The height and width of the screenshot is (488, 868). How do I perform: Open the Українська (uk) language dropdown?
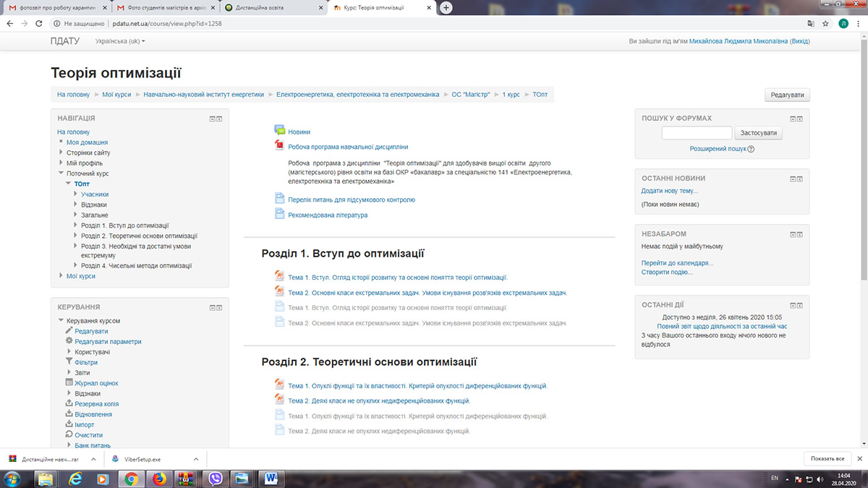tap(120, 41)
